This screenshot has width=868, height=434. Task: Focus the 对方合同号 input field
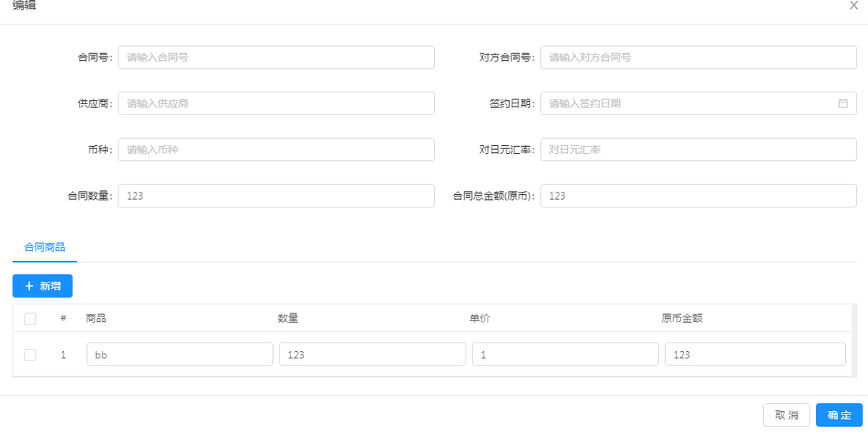[698, 57]
